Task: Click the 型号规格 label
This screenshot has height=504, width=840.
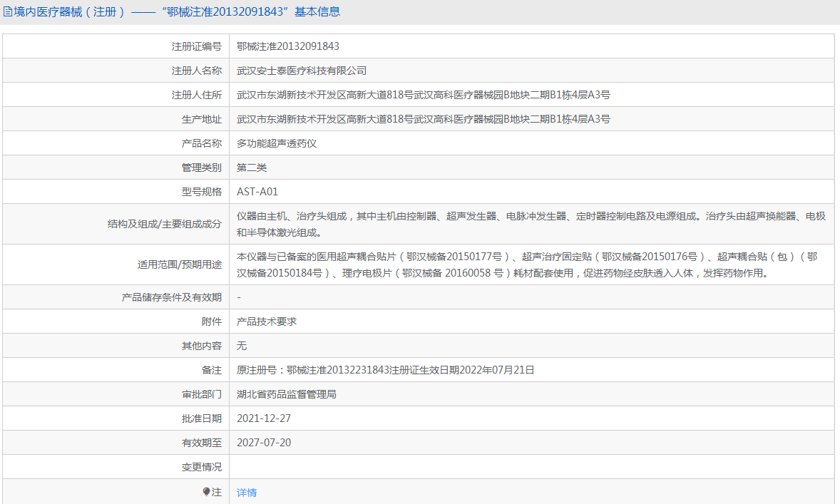Action: (x=201, y=192)
